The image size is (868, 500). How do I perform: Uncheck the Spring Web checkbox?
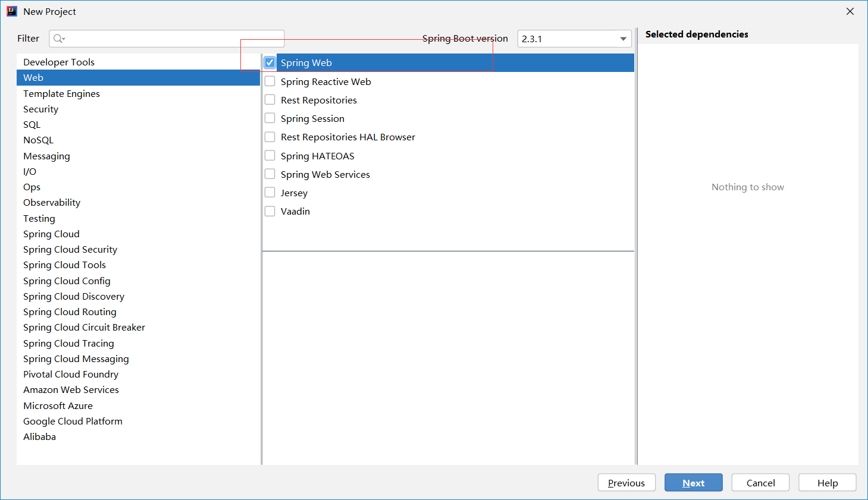pyautogui.click(x=270, y=62)
